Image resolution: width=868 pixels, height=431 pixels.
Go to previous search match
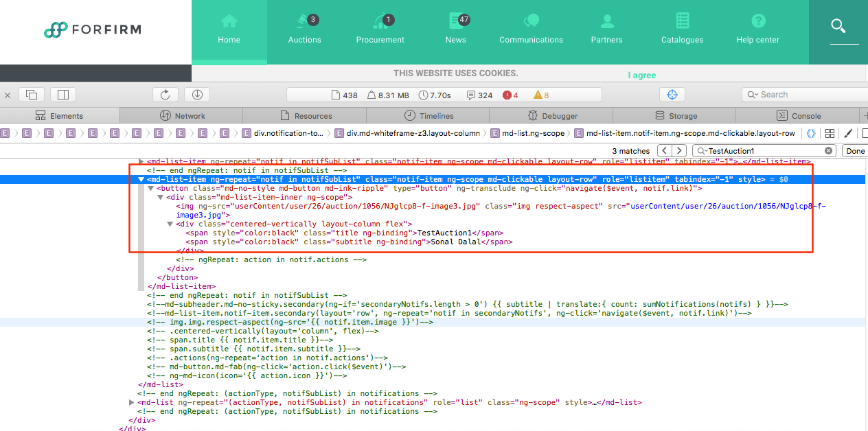pyautogui.click(x=664, y=150)
